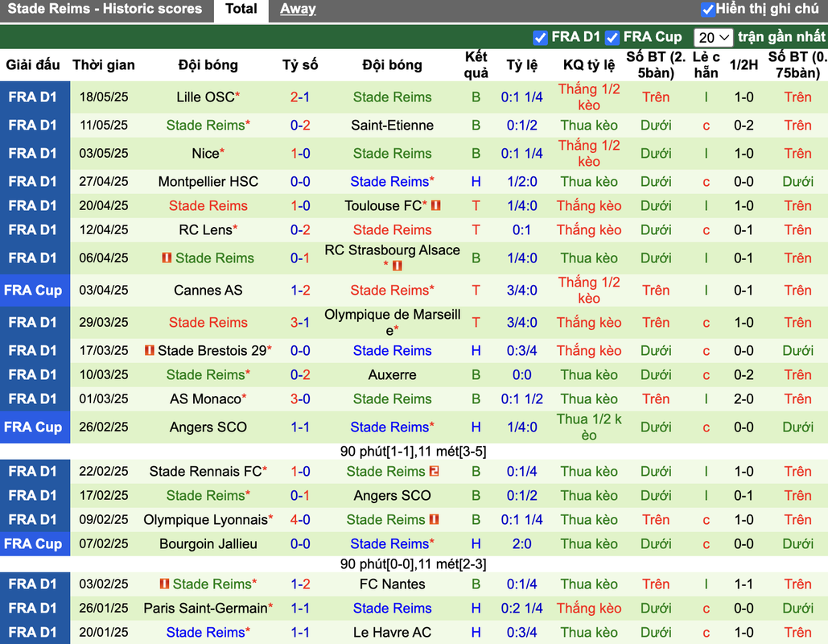Open Bourgoin Jallieu team link
Screen dimensions: 828x644
[x=208, y=544]
